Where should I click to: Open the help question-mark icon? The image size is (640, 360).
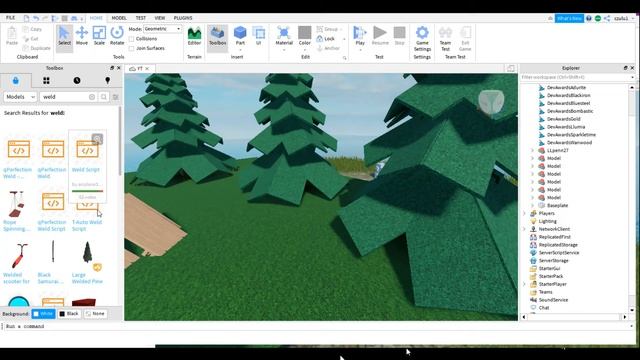click(x=589, y=18)
